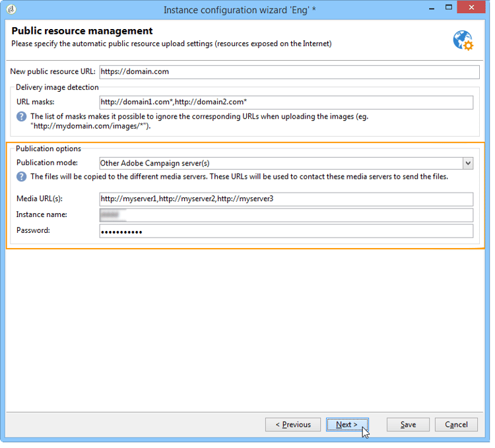Click the 'Delivery image detection' group label
This screenshot has width=495, height=448.
(x=58, y=88)
